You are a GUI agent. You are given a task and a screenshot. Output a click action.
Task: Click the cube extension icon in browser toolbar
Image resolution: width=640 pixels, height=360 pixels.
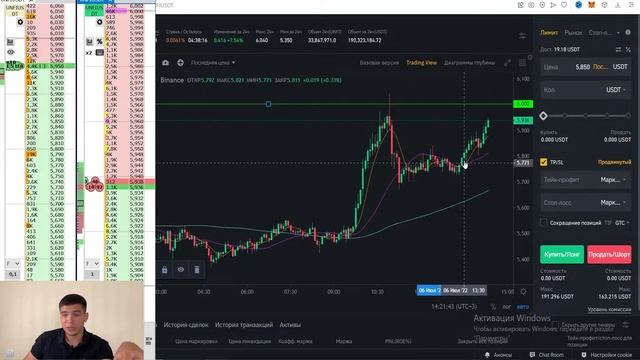tap(604, 5)
